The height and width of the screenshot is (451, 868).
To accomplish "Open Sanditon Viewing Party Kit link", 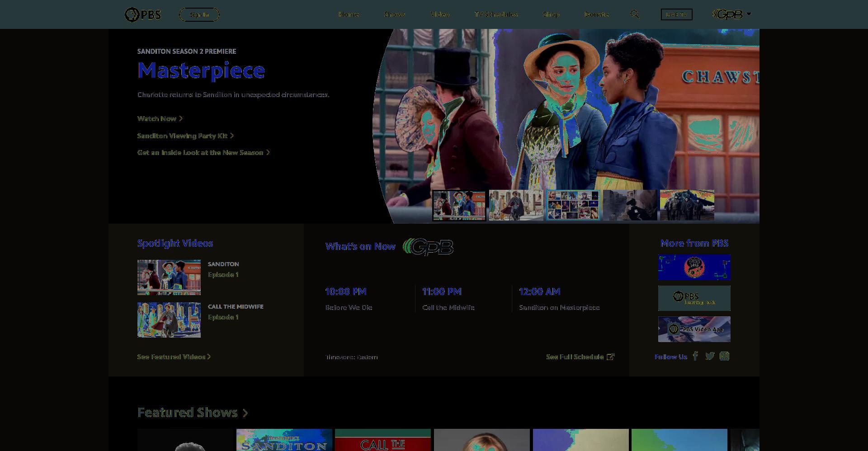I will [x=185, y=136].
